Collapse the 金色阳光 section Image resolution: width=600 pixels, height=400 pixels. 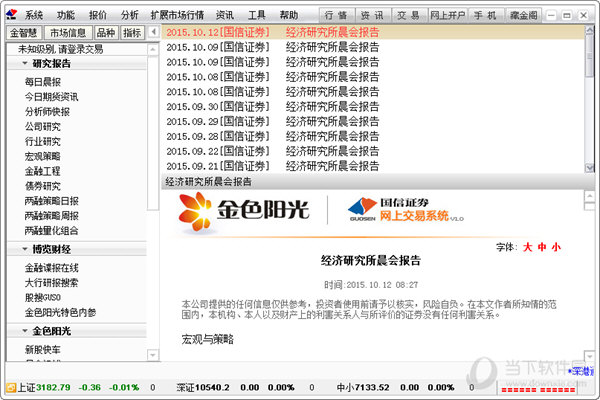pyautogui.click(x=25, y=331)
